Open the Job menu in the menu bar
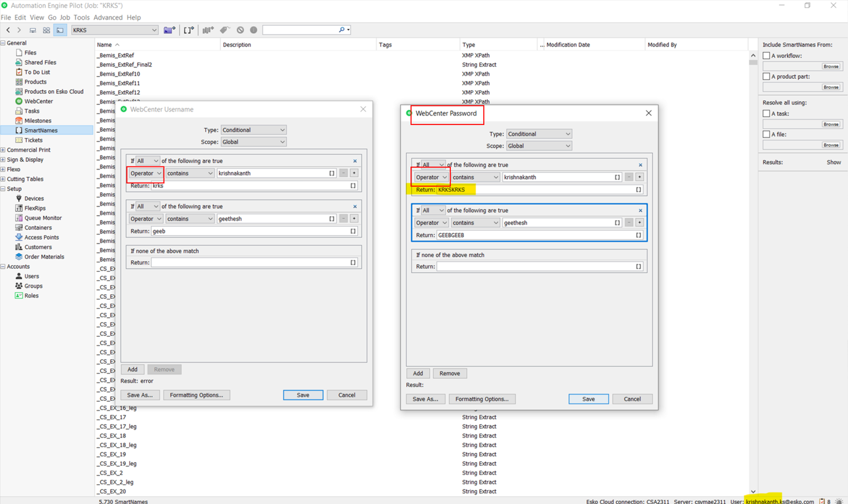Image resolution: width=848 pixels, height=504 pixels. pos(65,17)
